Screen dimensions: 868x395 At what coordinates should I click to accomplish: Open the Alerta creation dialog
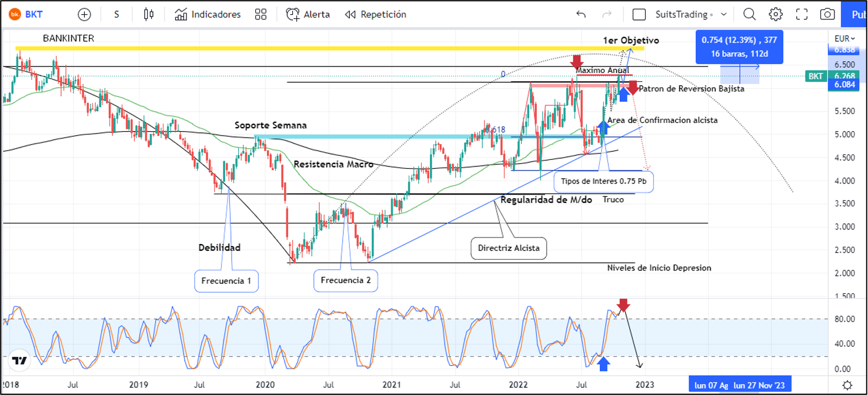click(308, 14)
